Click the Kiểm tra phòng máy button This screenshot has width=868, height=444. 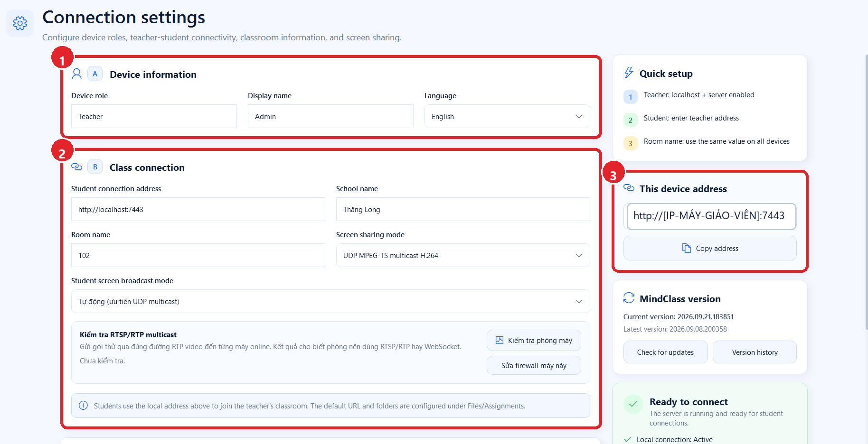click(534, 340)
